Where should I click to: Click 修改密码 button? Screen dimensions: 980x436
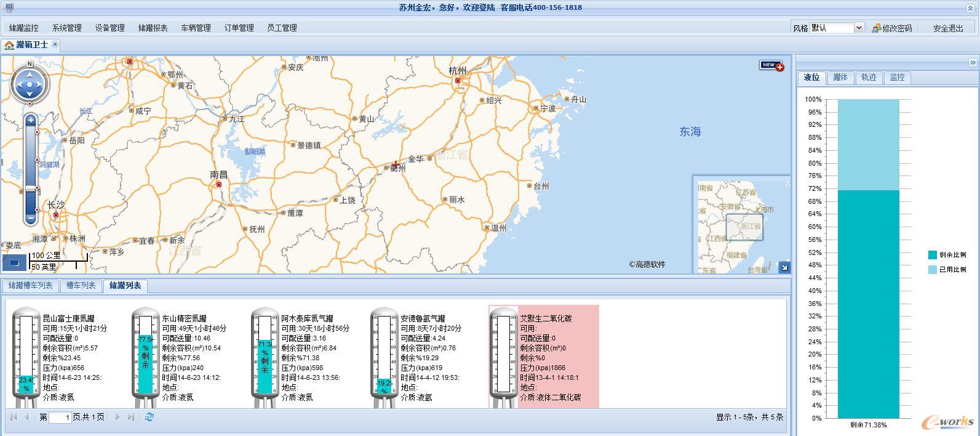(x=892, y=28)
